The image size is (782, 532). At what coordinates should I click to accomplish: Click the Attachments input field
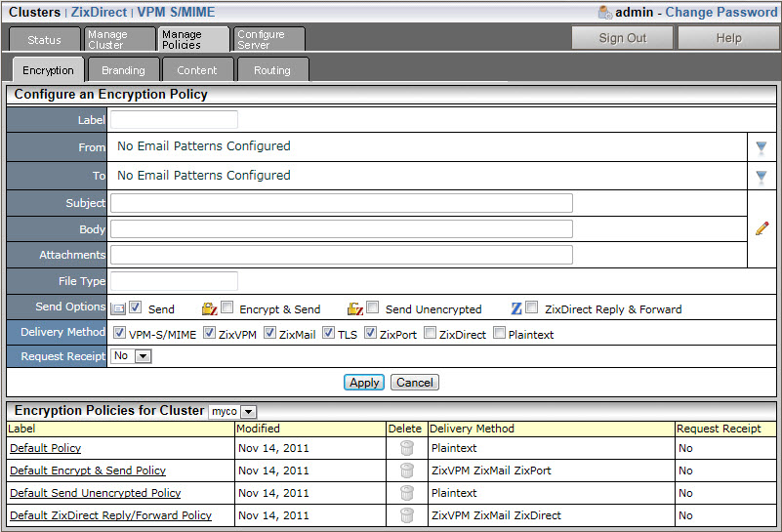tap(342, 255)
